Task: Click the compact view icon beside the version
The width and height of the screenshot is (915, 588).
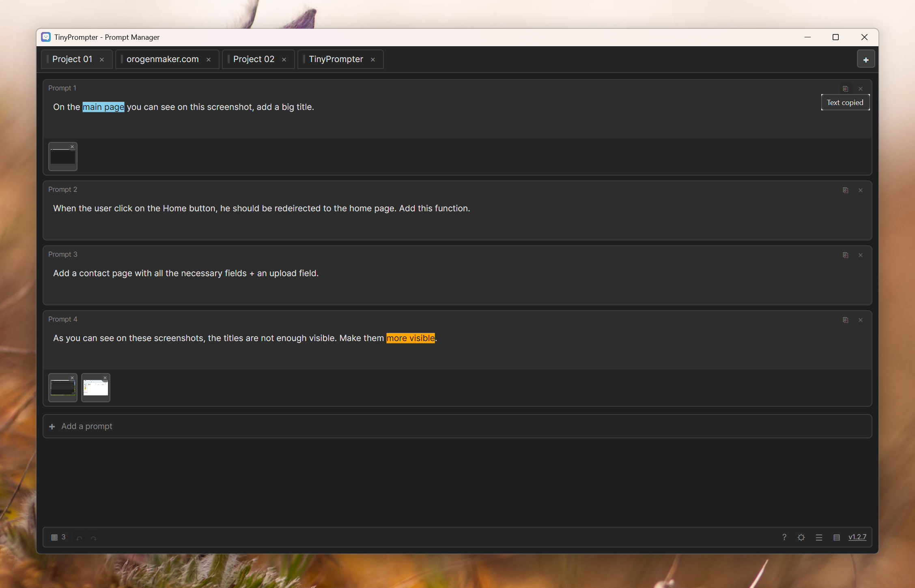Action: (x=836, y=537)
